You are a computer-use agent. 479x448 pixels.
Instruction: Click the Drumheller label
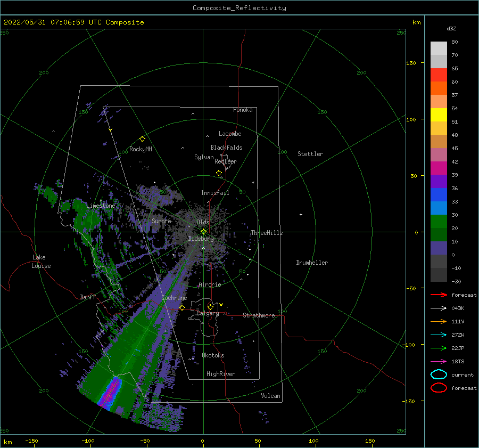pos(312,263)
